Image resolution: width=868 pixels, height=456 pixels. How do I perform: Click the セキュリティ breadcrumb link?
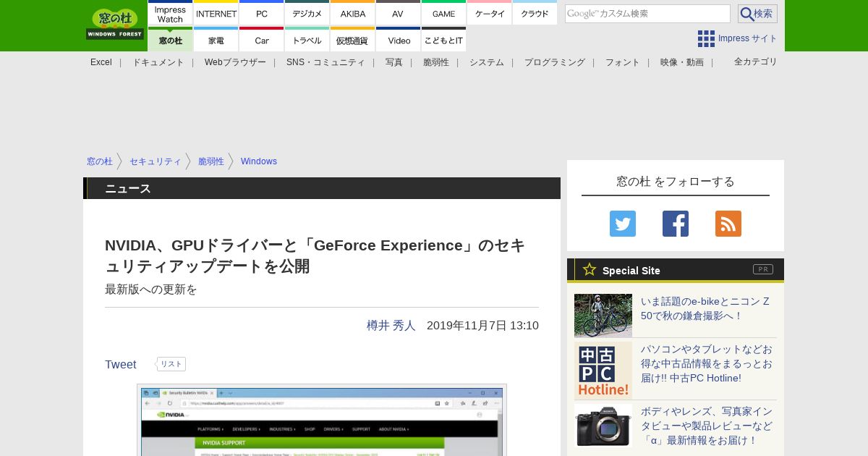[155, 161]
